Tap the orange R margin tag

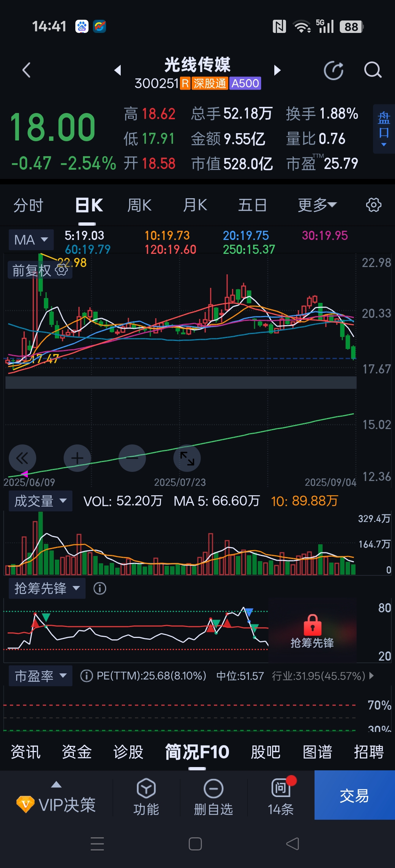pos(185,83)
